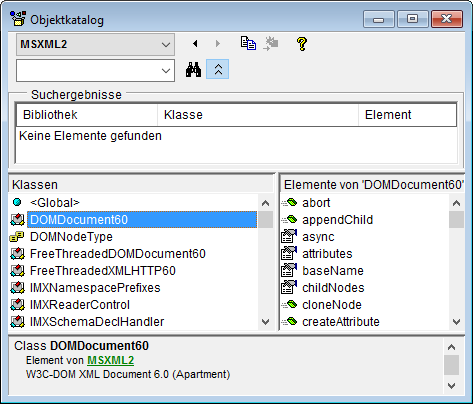Click the icon beside IMXReaderControl

click(x=17, y=305)
